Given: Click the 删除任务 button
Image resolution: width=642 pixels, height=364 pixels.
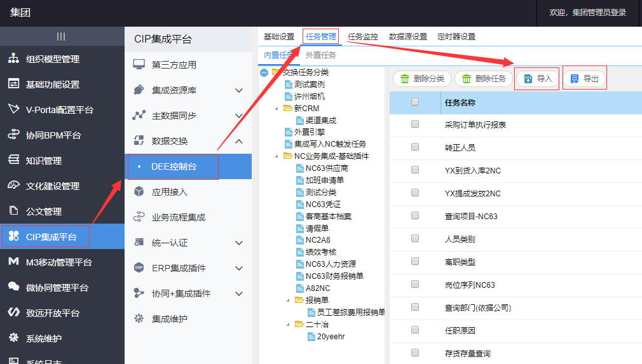Looking at the screenshot, I should point(484,79).
